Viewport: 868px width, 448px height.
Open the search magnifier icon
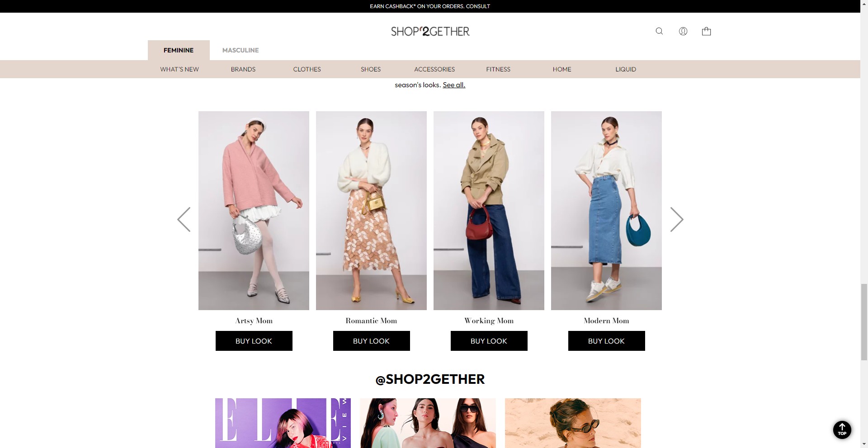tap(659, 31)
